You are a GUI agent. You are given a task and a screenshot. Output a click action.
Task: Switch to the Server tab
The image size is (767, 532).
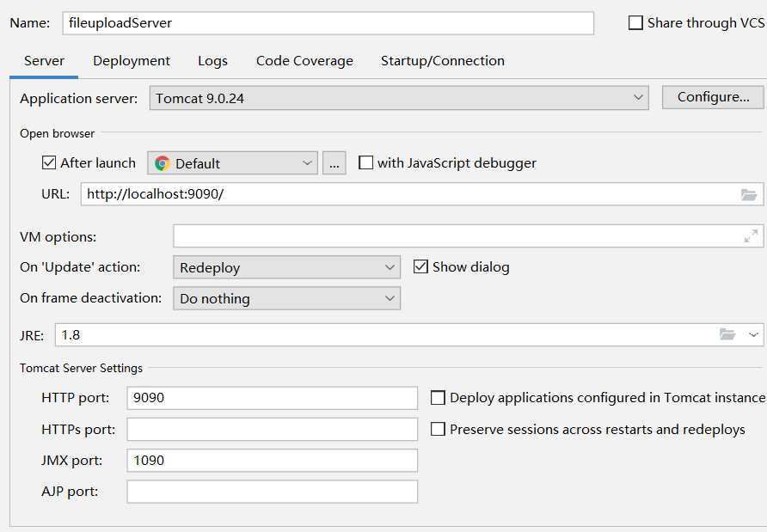point(44,61)
